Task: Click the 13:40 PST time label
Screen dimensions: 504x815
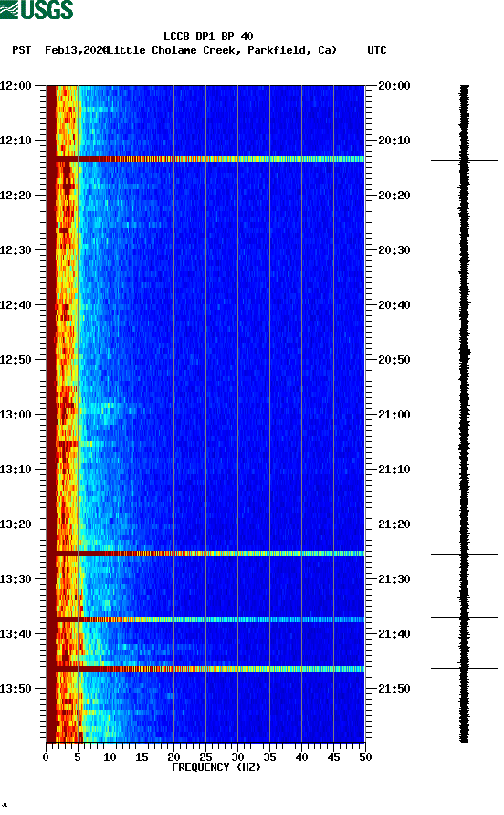Action: point(16,634)
